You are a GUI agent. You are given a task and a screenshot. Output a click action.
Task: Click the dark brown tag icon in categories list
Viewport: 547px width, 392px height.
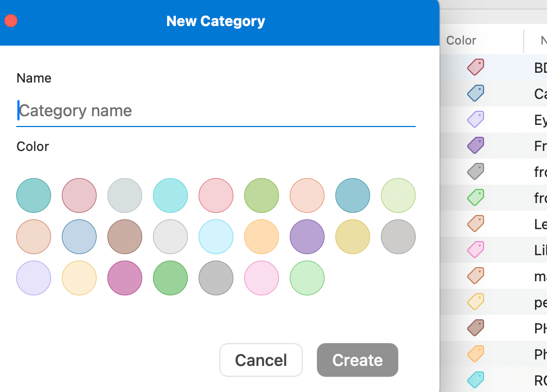click(x=476, y=328)
